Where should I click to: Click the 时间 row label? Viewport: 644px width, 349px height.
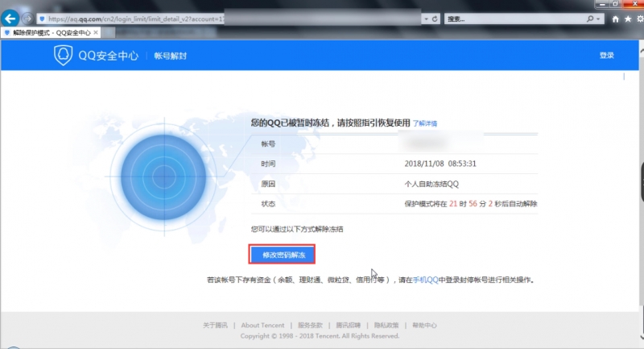tap(268, 164)
